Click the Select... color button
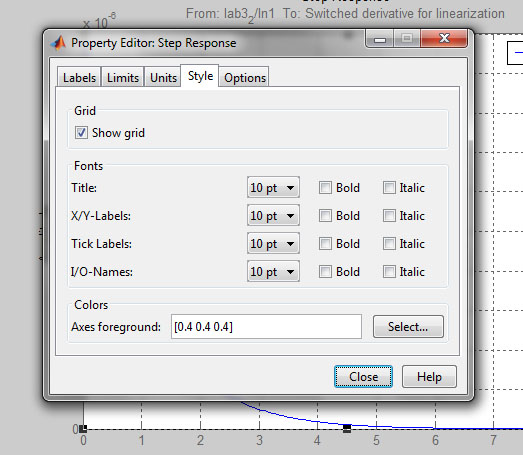Viewport: 523px width, 455px height. click(408, 327)
